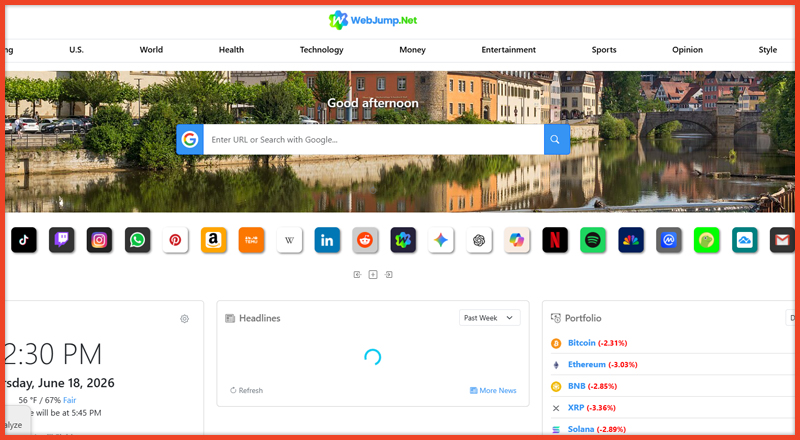
Task: Open the LinkedIn shortcut icon
Action: (x=328, y=240)
